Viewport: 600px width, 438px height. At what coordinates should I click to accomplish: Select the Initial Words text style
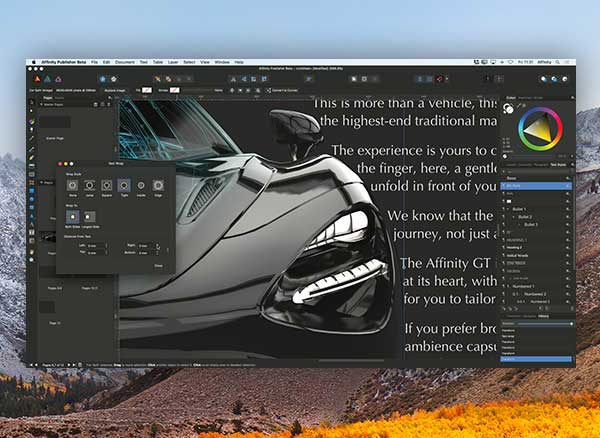coord(518,255)
